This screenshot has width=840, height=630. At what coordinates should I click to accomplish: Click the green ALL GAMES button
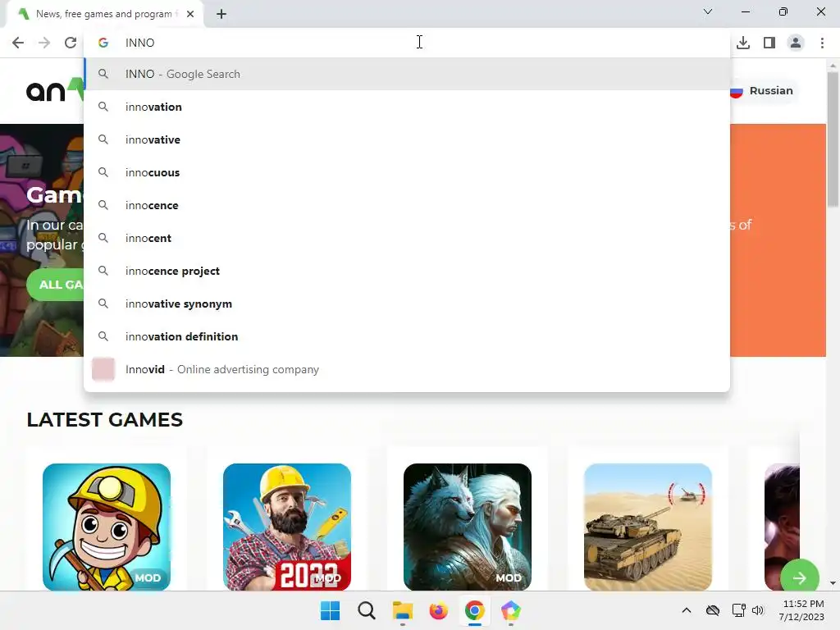[x=55, y=285]
